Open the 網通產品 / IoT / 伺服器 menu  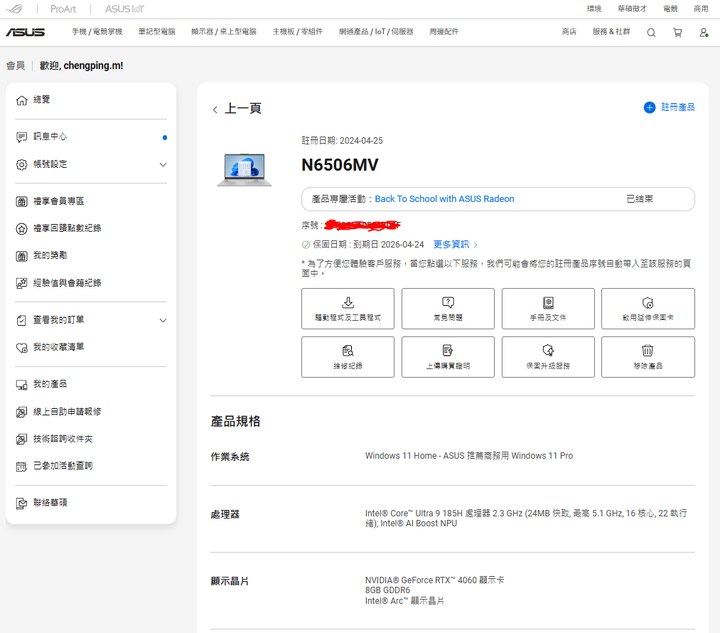coord(376,32)
